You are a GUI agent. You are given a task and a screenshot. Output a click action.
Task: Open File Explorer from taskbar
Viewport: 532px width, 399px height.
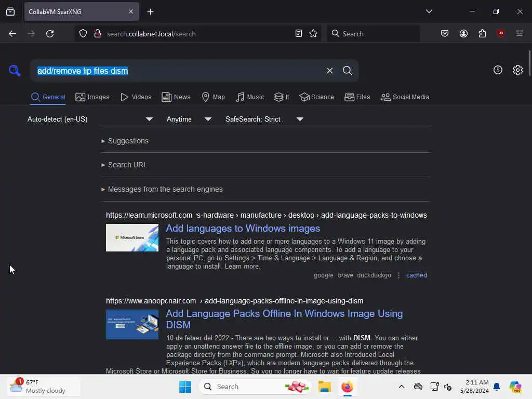pos(324,387)
